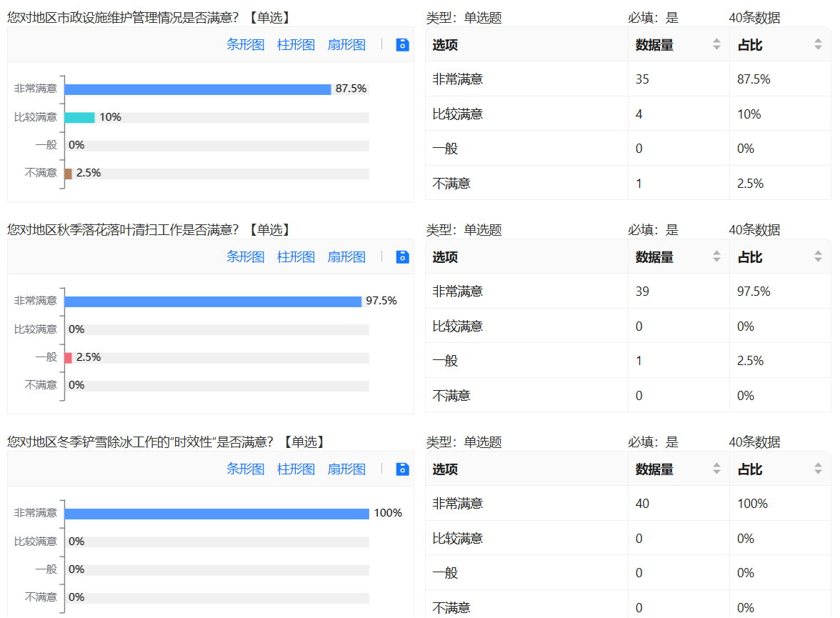This screenshot has width=840, height=618.
Task: Click the 39 count cell for 非常满意
Action: [x=642, y=291]
